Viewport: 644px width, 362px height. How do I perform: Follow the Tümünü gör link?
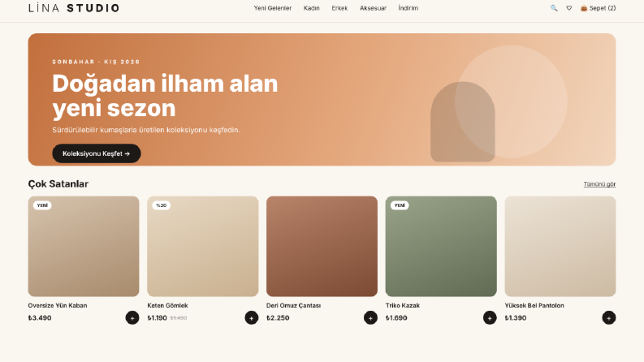coord(599,184)
